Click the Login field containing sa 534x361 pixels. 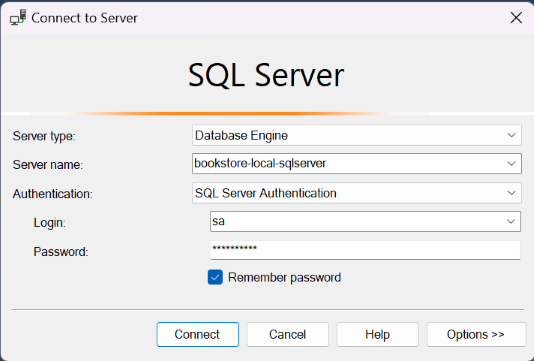point(365,221)
